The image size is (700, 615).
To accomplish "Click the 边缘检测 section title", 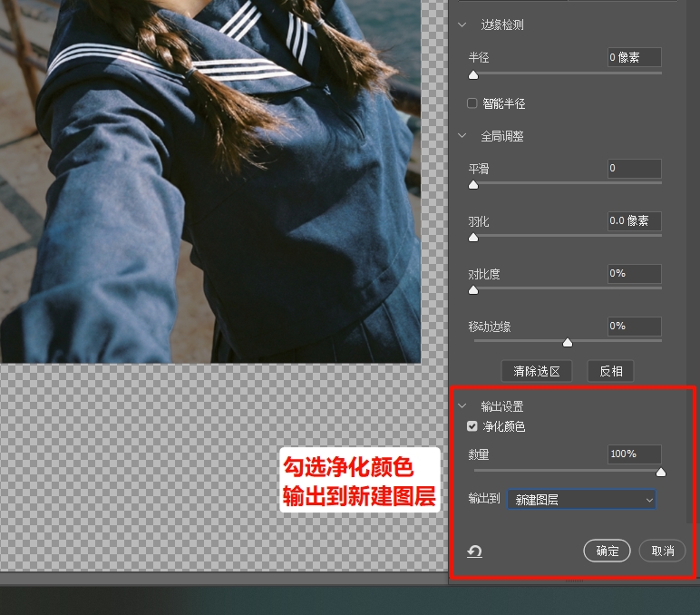I will [x=502, y=24].
